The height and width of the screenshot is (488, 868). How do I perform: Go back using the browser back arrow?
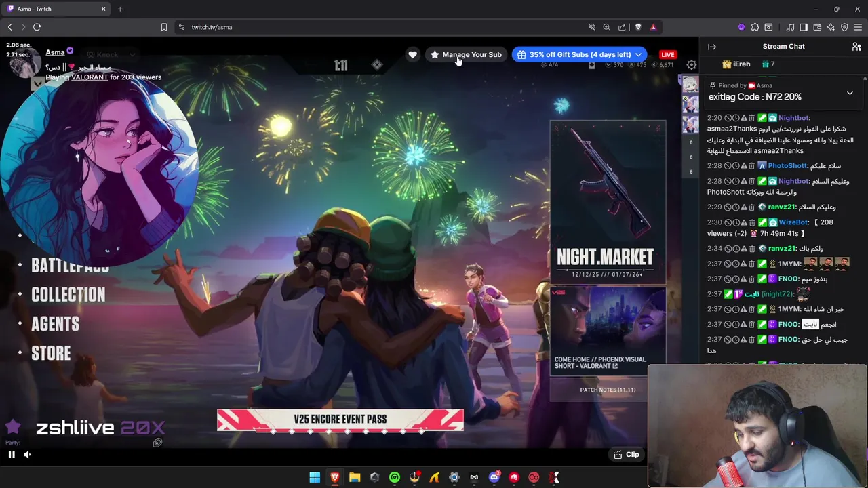(9, 27)
